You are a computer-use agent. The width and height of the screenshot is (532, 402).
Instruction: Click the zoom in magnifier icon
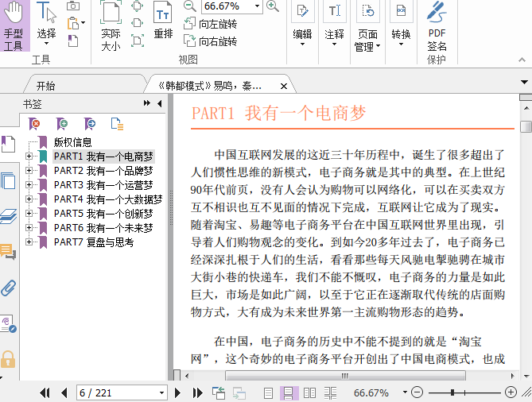pos(273,6)
